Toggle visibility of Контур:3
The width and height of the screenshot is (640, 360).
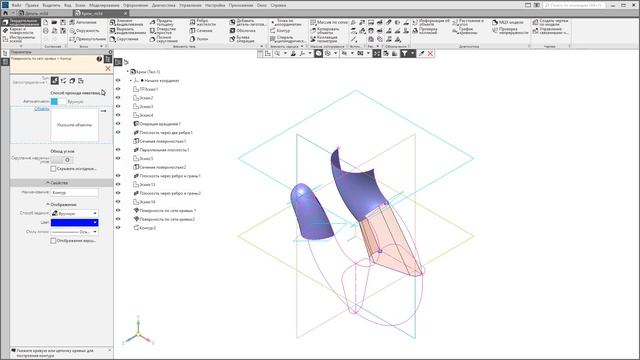(118, 228)
